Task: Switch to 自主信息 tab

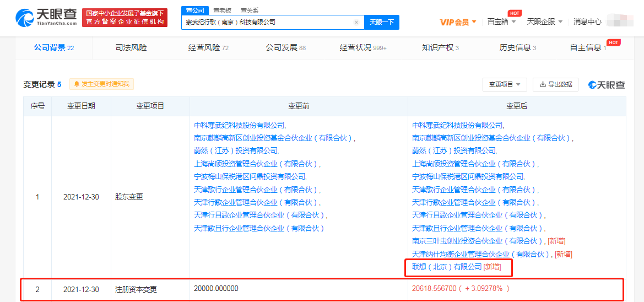Action: tap(588, 47)
